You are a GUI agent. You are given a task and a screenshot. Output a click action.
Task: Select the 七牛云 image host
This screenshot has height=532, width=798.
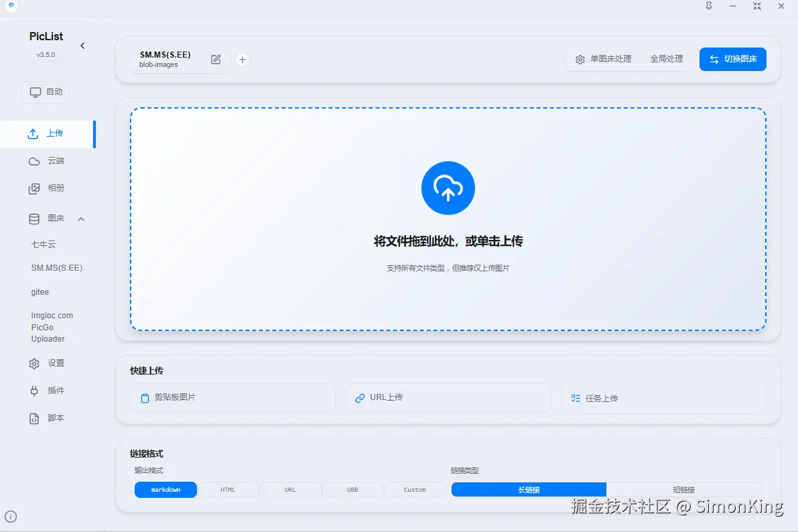pyautogui.click(x=44, y=245)
